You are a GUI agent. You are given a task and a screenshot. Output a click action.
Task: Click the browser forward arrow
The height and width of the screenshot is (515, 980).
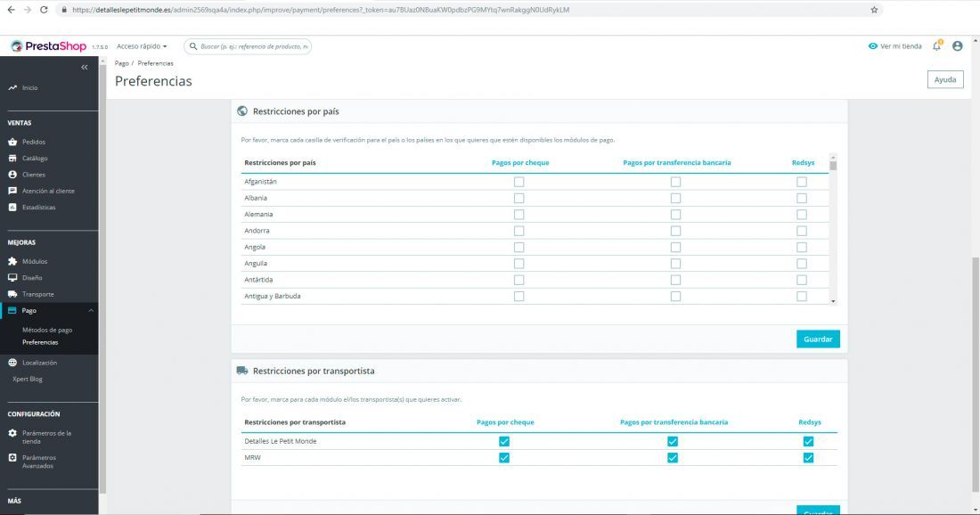27,10
